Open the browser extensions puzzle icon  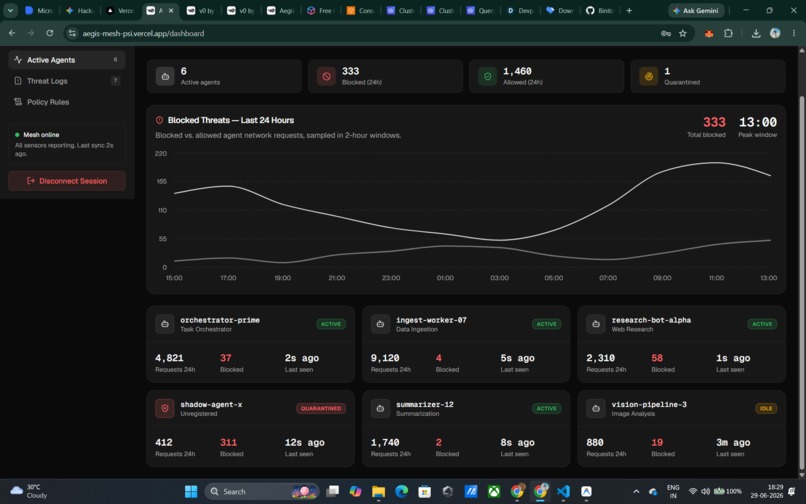[x=728, y=33]
